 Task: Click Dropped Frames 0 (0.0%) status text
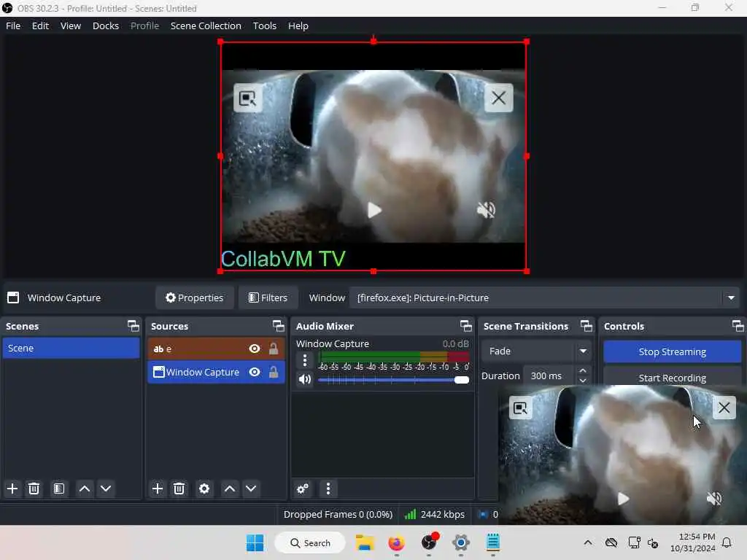tap(338, 514)
